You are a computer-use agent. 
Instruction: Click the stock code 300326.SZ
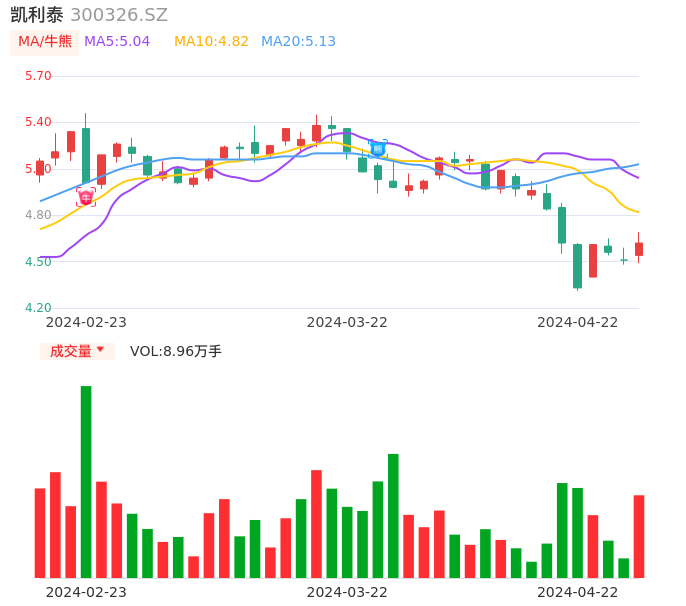(x=119, y=15)
